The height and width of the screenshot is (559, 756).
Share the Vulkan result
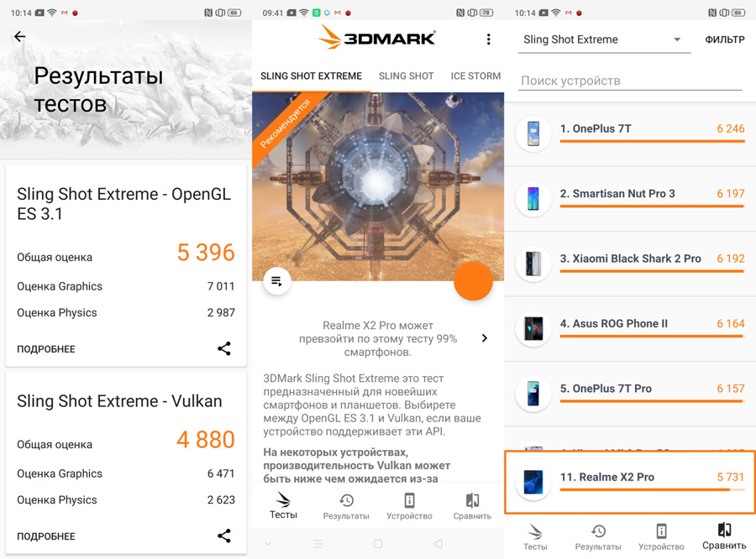[224, 535]
